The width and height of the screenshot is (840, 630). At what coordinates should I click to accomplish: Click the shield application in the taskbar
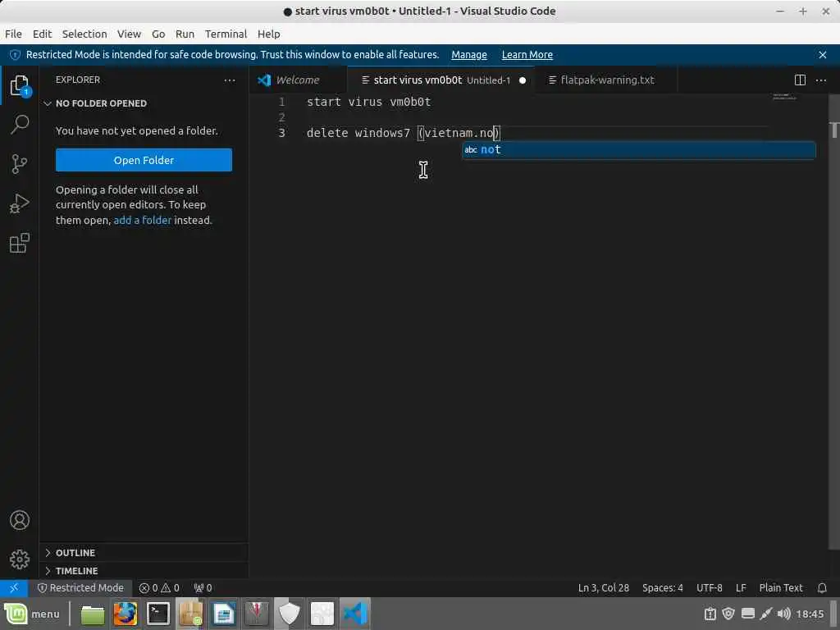click(x=290, y=614)
